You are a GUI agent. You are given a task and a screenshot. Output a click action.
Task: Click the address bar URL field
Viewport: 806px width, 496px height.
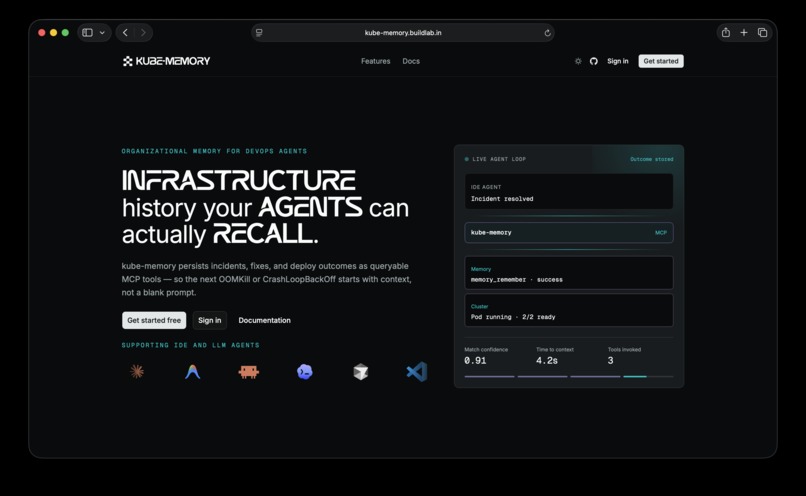tap(403, 33)
